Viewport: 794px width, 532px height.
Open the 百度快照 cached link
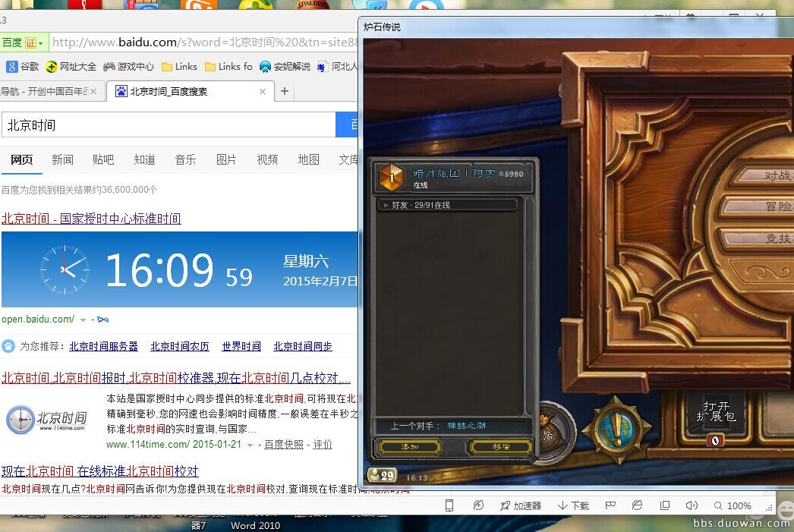pyautogui.click(x=284, y=445)
